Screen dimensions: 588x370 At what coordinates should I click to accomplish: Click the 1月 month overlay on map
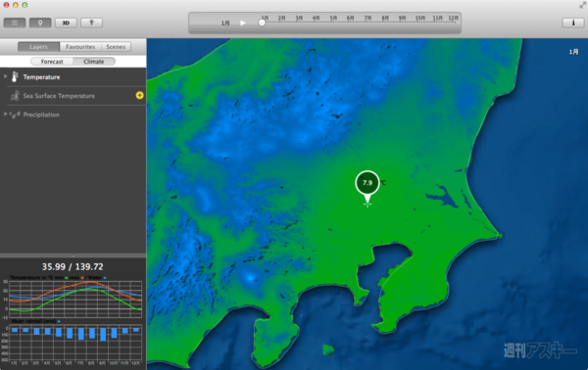click(573, 52)
